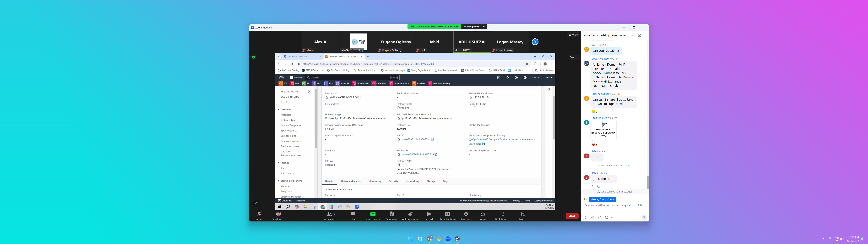Click the emoji picker in chat
This screenshot has width=868, height=244.
(x=593, y=217)
